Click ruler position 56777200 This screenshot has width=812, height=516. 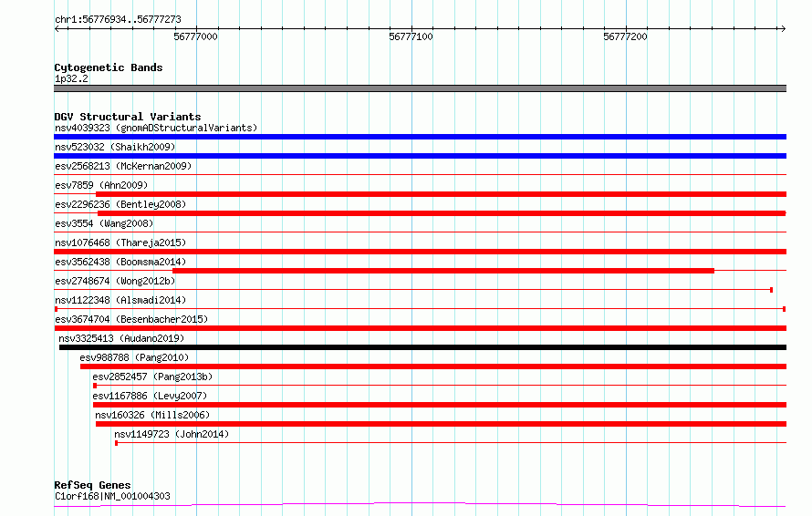click(625, 36)
